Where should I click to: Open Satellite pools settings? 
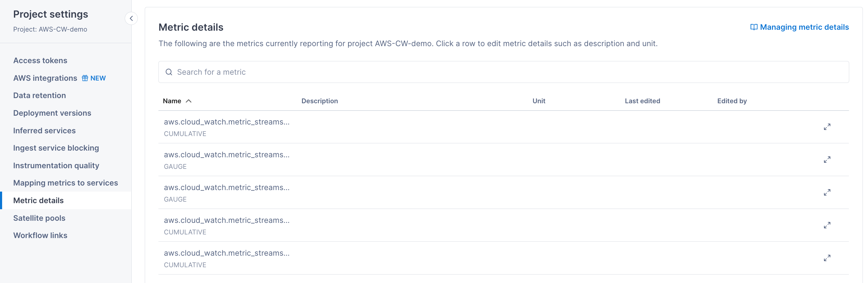pyautogui.click(x=39, y=218)
